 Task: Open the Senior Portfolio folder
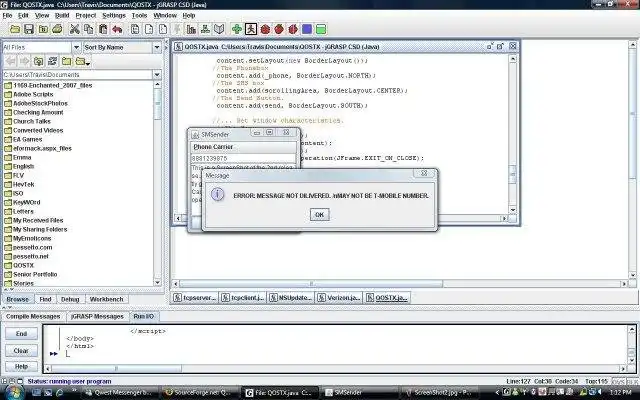point(31,274)
